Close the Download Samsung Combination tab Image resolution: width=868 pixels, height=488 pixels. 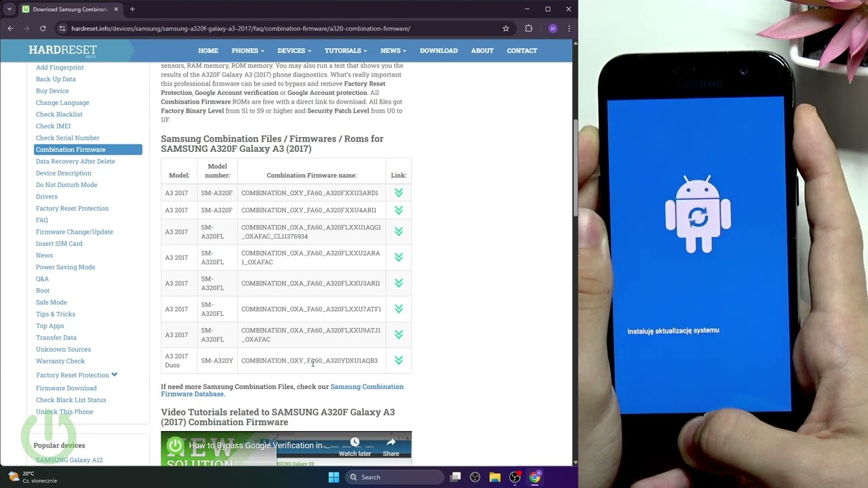point(116,9)
